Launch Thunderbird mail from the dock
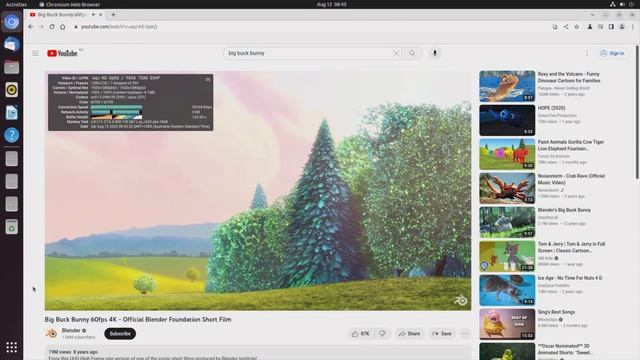 tap(11, 44)
